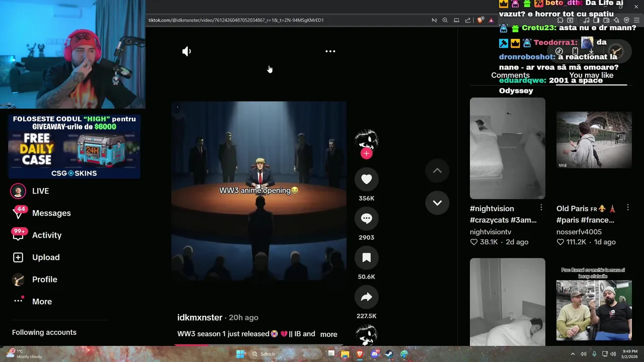The image size is (644, 362).
Task: Click the Activity icon with 99+ badge
Action: 19,235
